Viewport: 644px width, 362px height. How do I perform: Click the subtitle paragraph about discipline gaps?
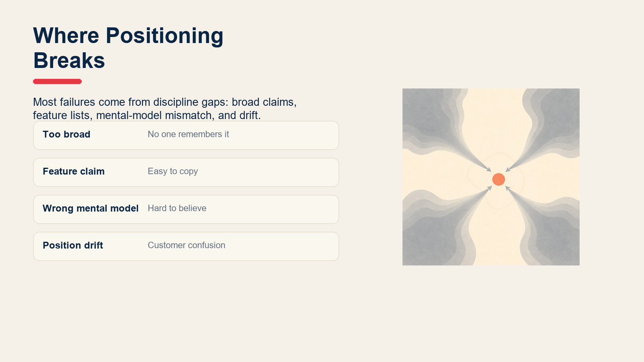click(165, 109)
